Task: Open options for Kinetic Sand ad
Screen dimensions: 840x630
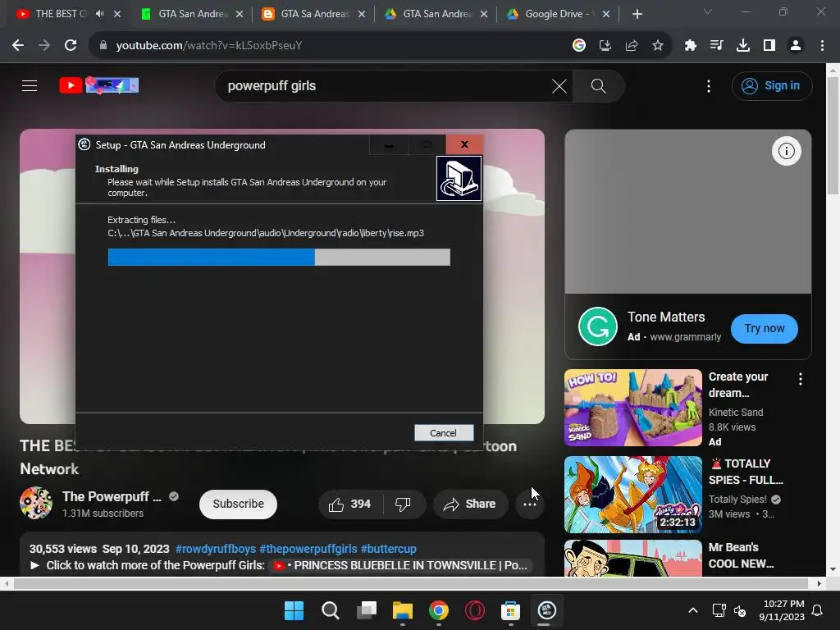Action: point(801,379)
